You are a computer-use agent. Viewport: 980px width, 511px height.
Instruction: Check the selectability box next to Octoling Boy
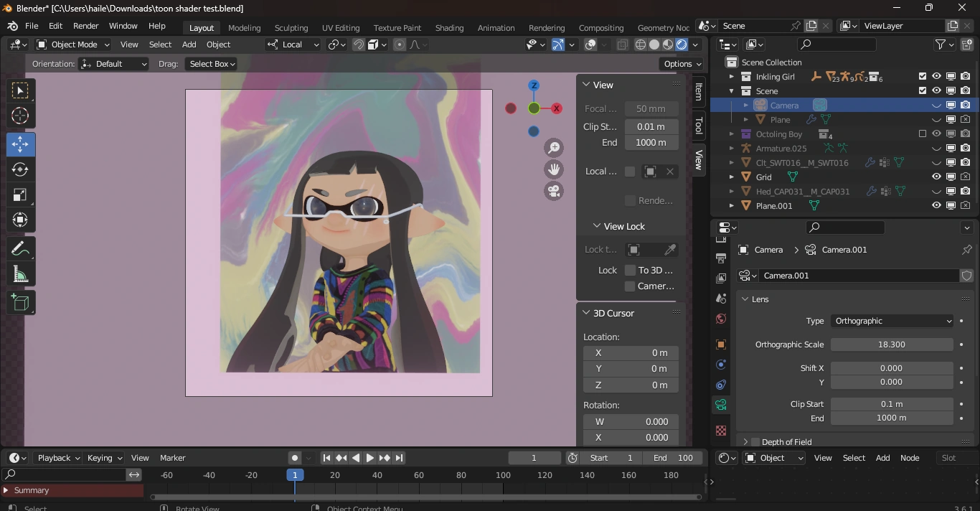coord(922,133)
